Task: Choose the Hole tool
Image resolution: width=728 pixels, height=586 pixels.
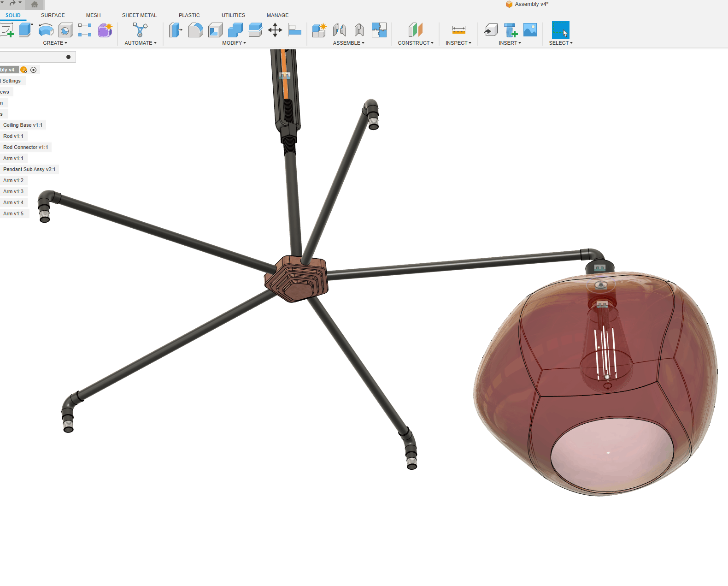Action: pyautogui.click(x=65, y=30)
